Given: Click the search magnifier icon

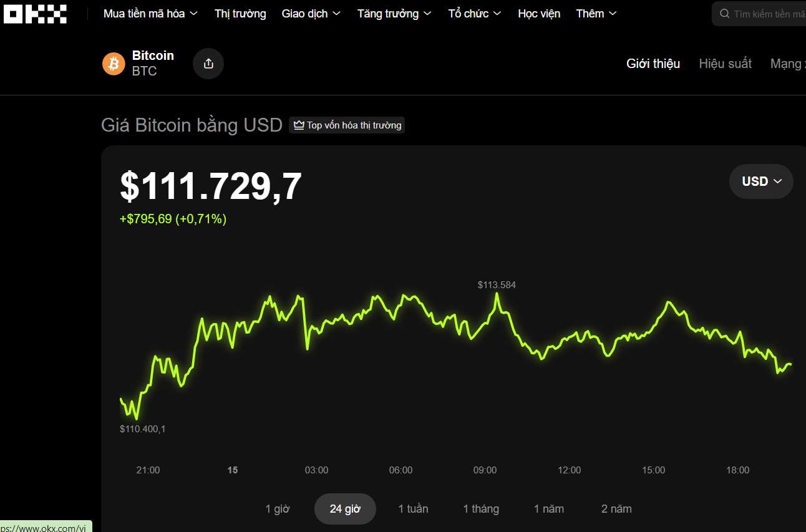Looking at the screenshot, I should tap(724, 14).
